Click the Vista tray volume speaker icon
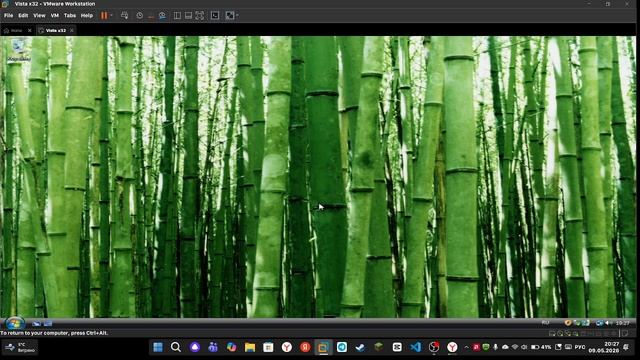The width and height of the screenshot is (640, 360). point(608,323)
